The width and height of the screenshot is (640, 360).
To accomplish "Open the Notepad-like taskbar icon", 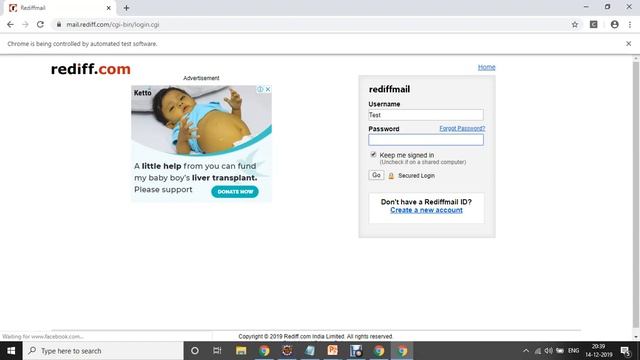I will (310, 351).
